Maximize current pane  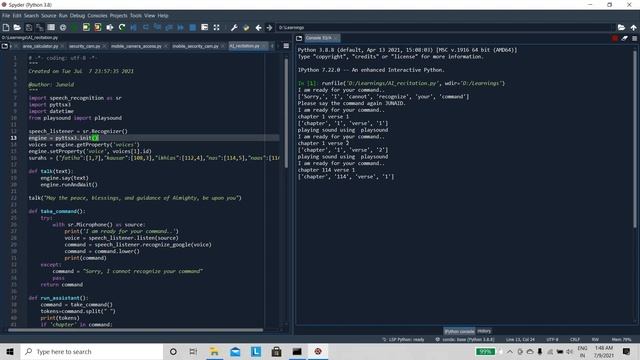pyautogui.click(x=204, y=27)
